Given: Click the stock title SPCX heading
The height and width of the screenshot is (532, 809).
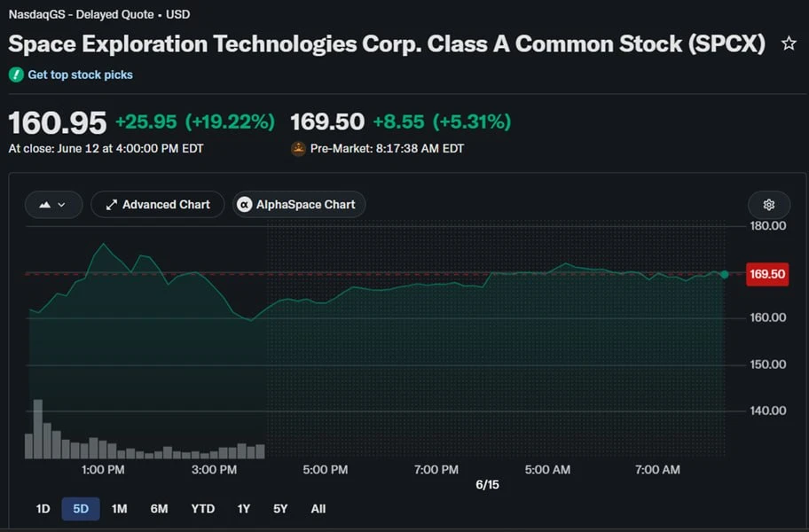Looking at the screenshot, I should 387,43.
